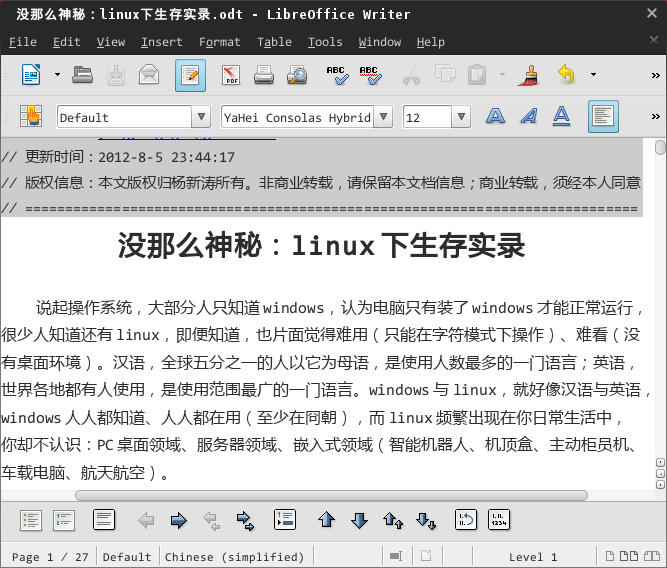The height and width of the screenshot is (568, 667).
Task: Export directly as PDF
Action: [x=231, y=75]
